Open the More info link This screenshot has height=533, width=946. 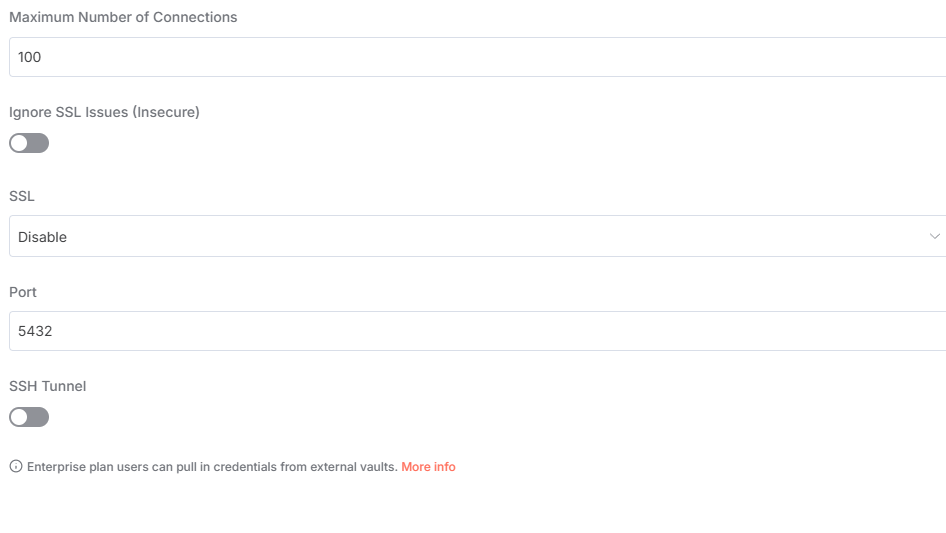coord(428,467)
